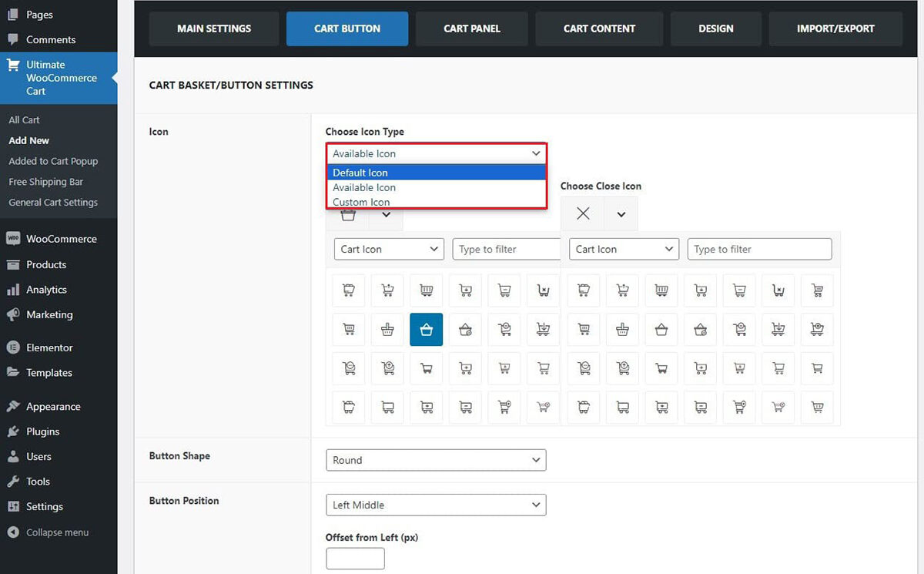Open the General Cart Settings link
The height and width of the screenshot is (574, 924).
pos(53,203)
